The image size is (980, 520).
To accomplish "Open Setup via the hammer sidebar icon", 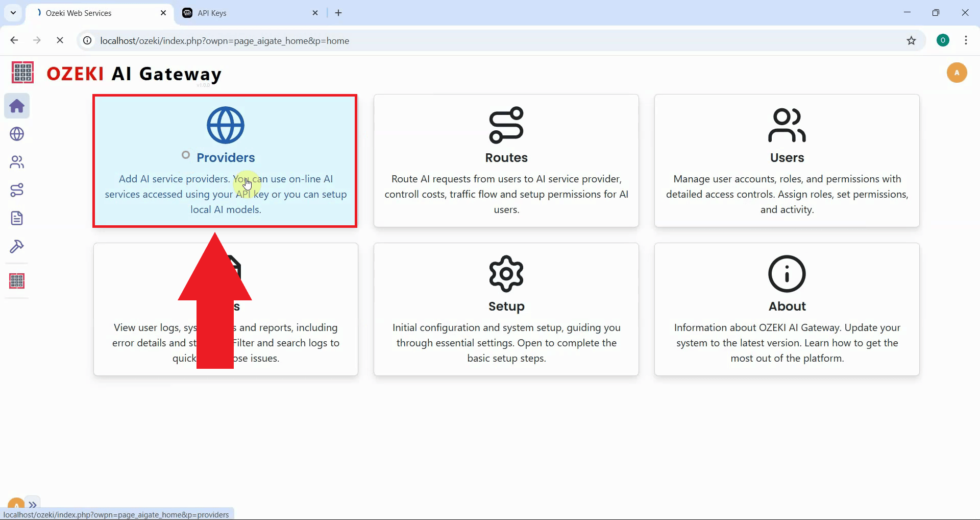I will (17, 247).
